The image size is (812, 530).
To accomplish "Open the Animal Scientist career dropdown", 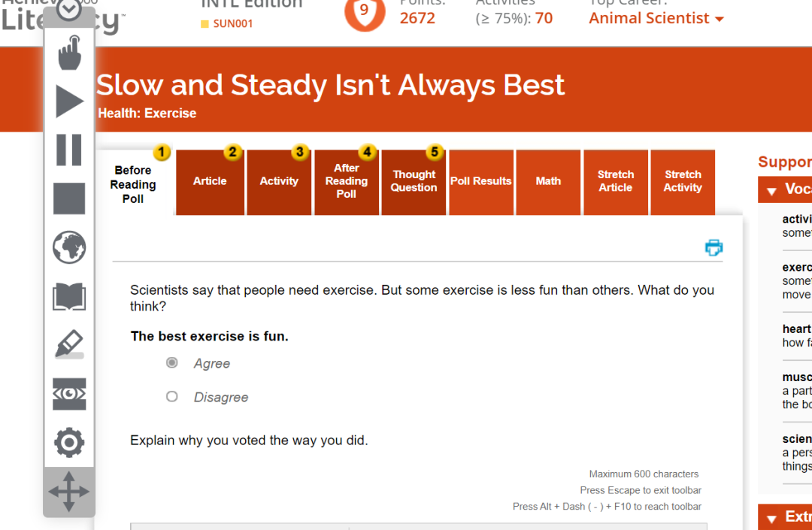I will point(656,18).
